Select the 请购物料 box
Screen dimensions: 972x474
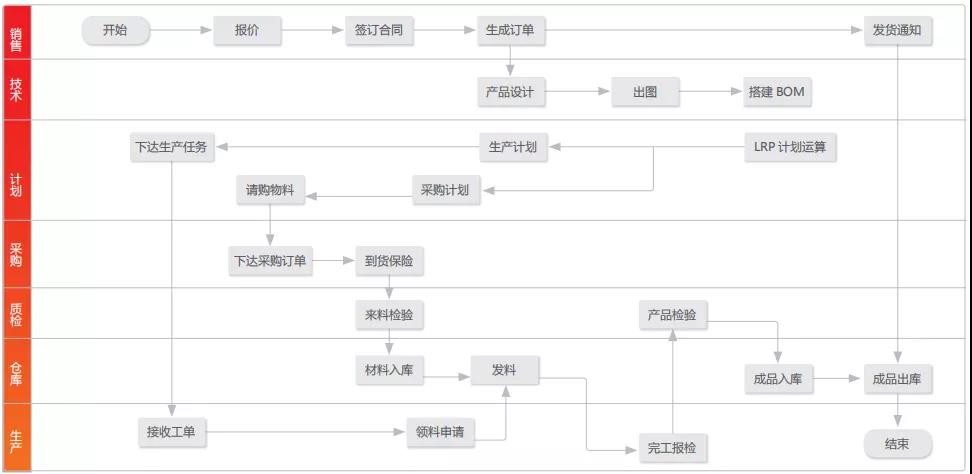pos(271,191)
